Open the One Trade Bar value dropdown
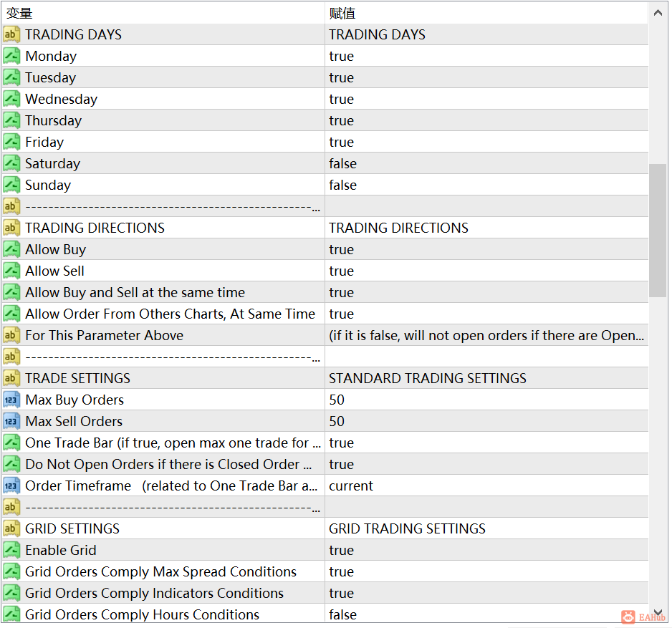 tap(486, 443)
